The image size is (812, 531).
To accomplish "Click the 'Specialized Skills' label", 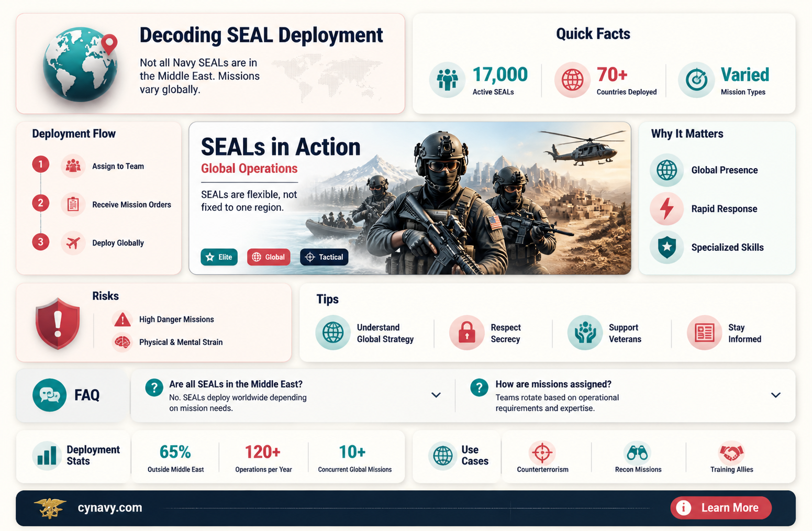I will point(727,247).
